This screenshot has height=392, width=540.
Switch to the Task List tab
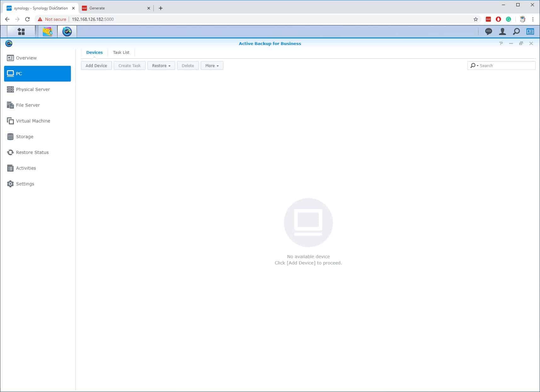(121, 52)
